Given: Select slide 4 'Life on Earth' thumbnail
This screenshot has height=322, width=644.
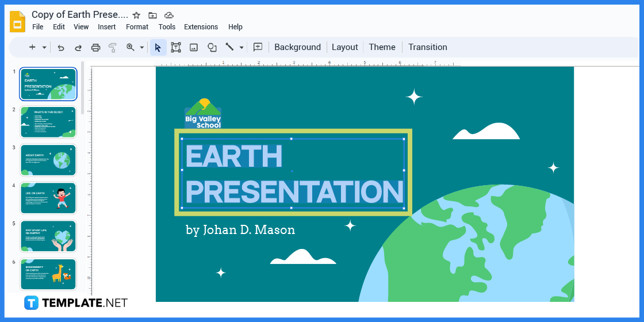Looking at the screenshot, I should 48,198.
